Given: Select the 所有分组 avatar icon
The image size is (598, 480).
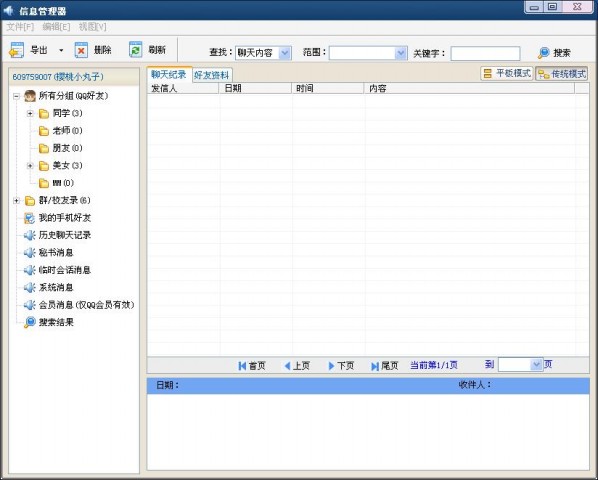Looking at the screenshot, I should (30, 96).
